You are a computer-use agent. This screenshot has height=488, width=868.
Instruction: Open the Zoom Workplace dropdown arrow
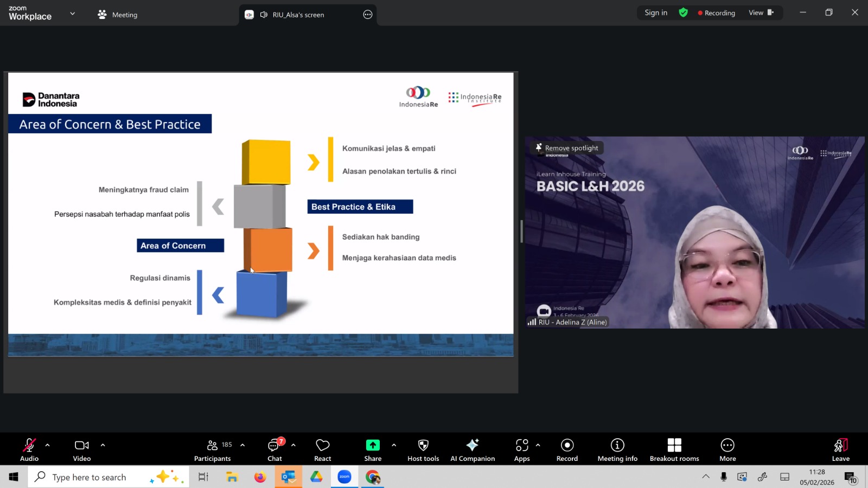[x=72, y=14]
